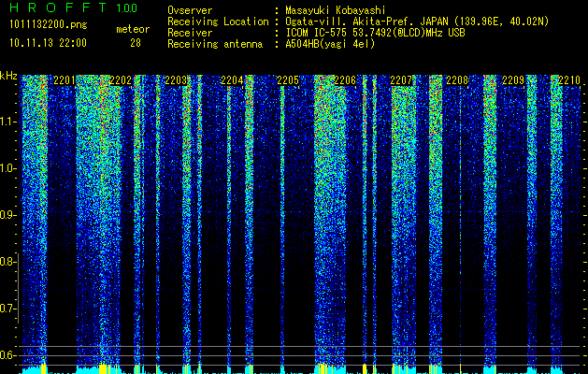Click the A504HB(yagi 4el) antenna text
The height and width of the screenshot is (374, 588).
pyautogui.click(x=330, y=44)
